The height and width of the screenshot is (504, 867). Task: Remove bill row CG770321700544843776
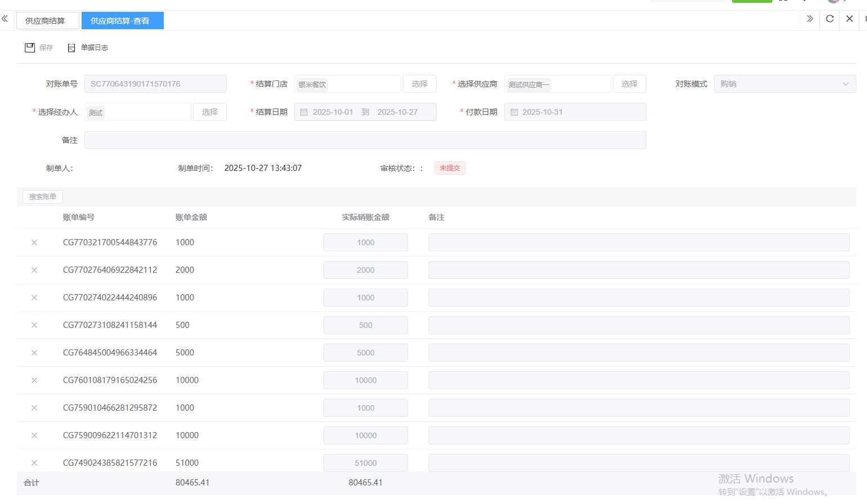click(x=34, y=242)
